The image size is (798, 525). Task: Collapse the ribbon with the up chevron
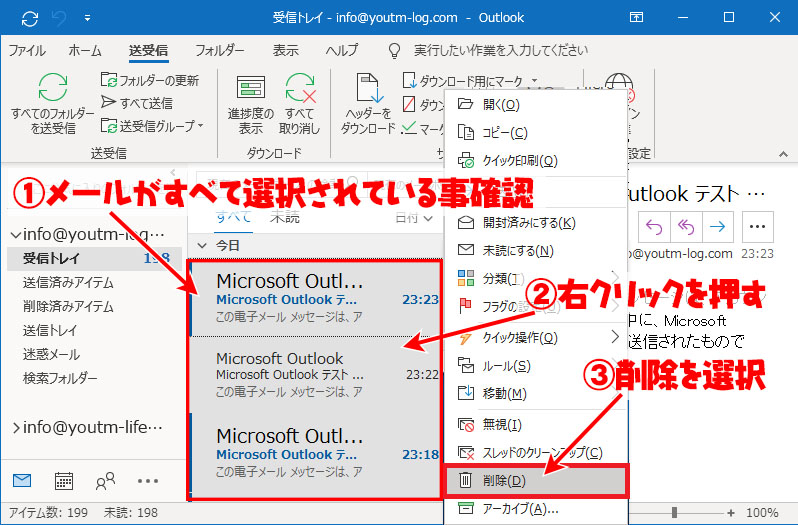(x=784, y=154)
